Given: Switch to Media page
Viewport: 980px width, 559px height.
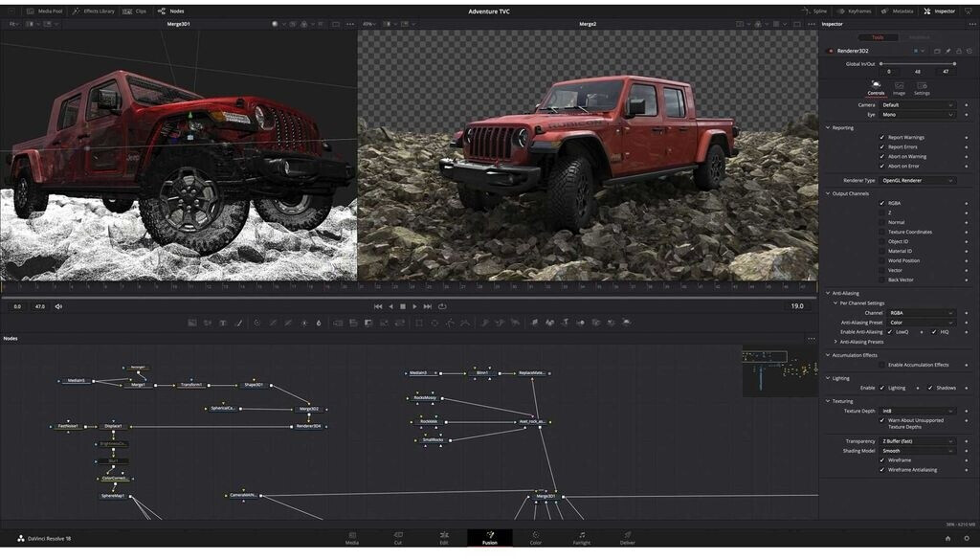Looking at the screenshot, I should [x=352, y=538].
